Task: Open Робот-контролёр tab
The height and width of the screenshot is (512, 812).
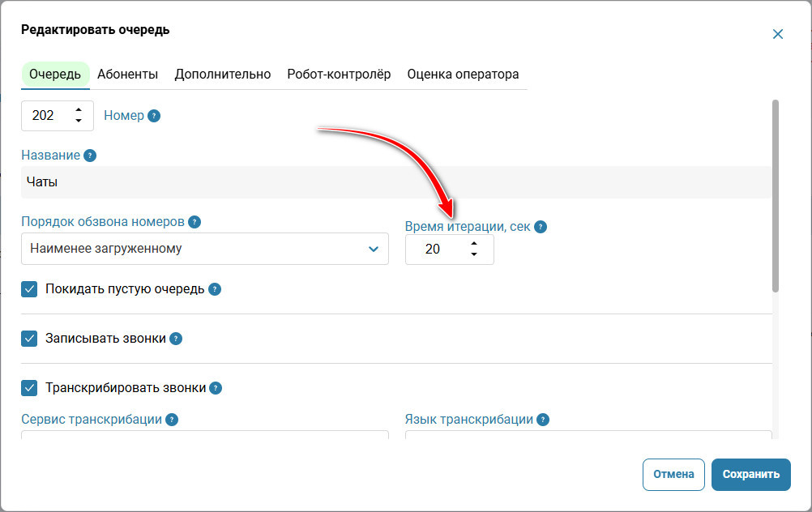Action: [339, 74]
